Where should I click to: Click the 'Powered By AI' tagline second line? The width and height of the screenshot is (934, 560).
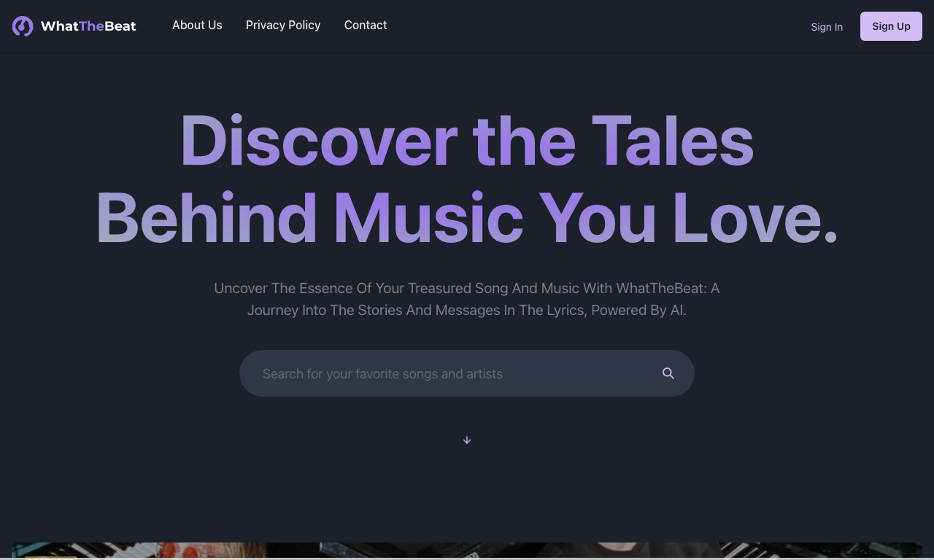[x=467, y=310]
